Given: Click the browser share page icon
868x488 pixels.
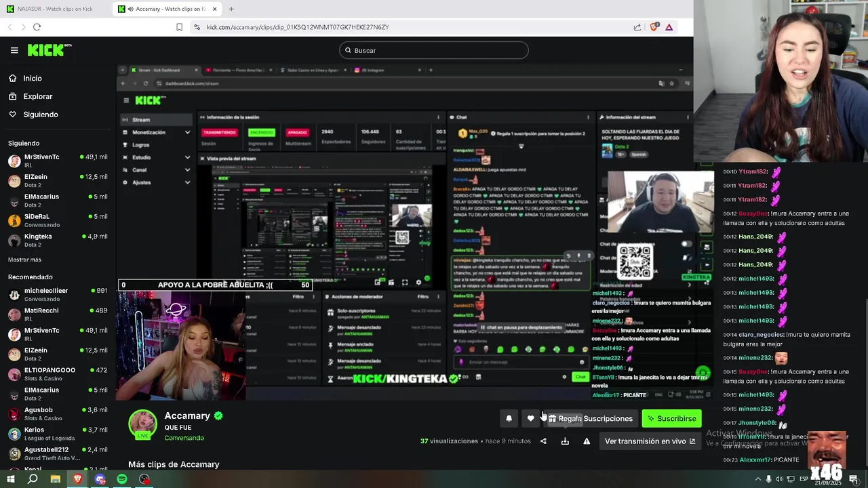Looking at the screenshot, I should [x=637, y=27].
